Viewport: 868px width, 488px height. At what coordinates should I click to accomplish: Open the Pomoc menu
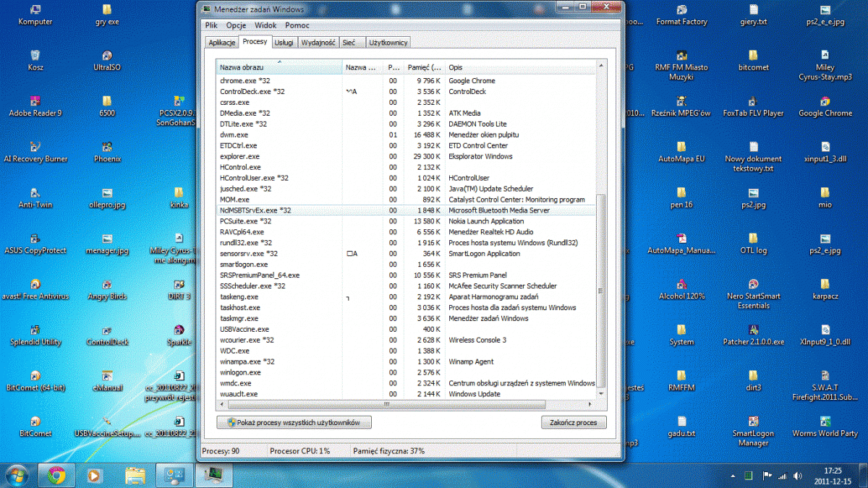[297, 25]
